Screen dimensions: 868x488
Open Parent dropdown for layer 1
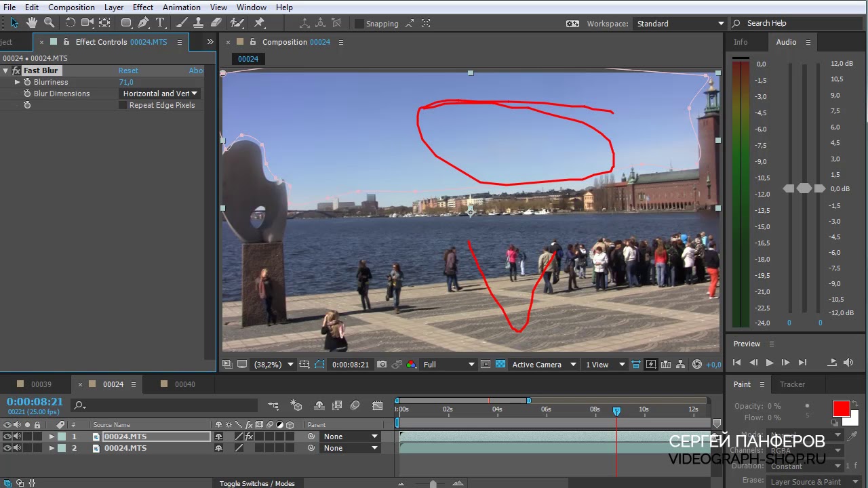[x=351, y=436]
